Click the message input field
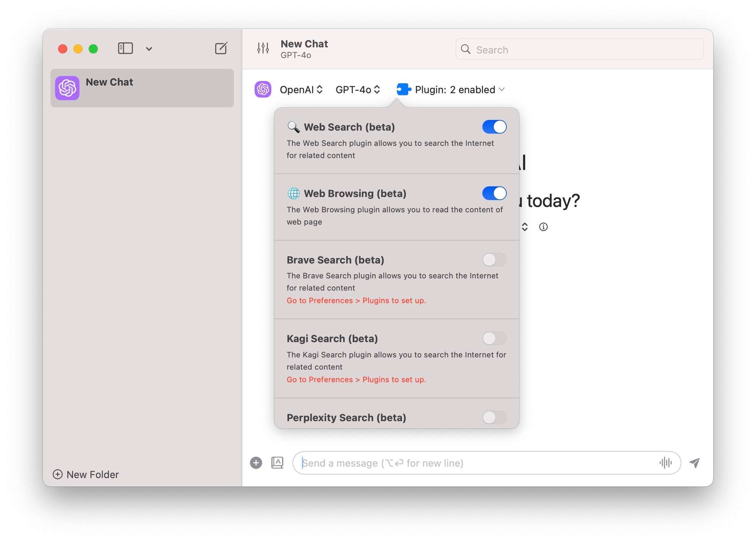This screenshot has width=756, height=543. point(487,463)
